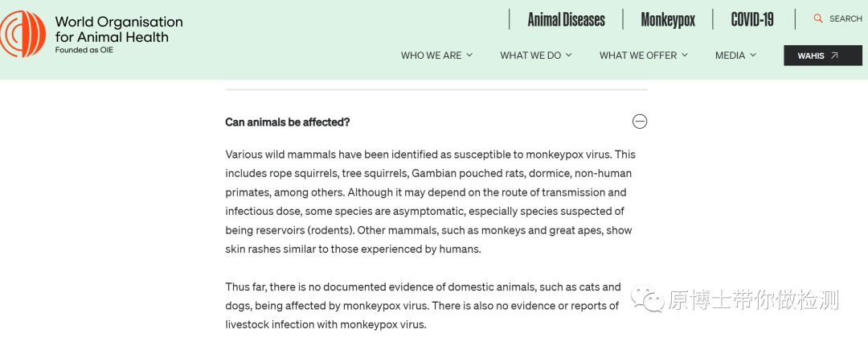
Task: Expand the chevron beside WHAT WE DO
Action: pos(568,55)
